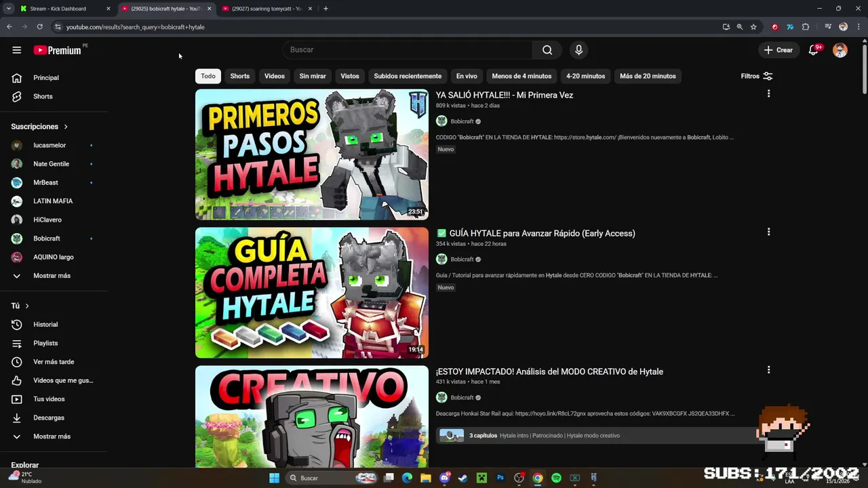Open LATIN MAFIA subscription channel
This screenshot has width=868, height=488.
point(54,201)
